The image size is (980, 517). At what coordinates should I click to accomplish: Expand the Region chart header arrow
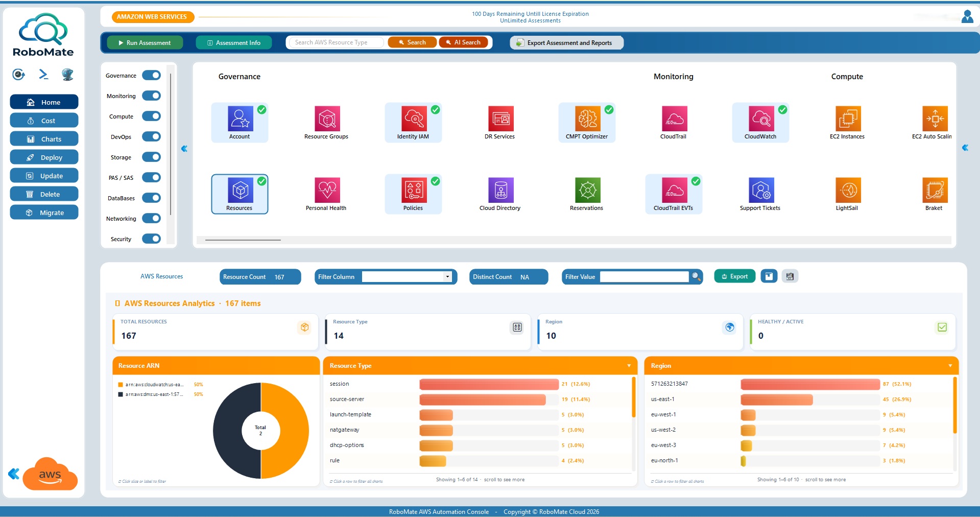[950, 366]
